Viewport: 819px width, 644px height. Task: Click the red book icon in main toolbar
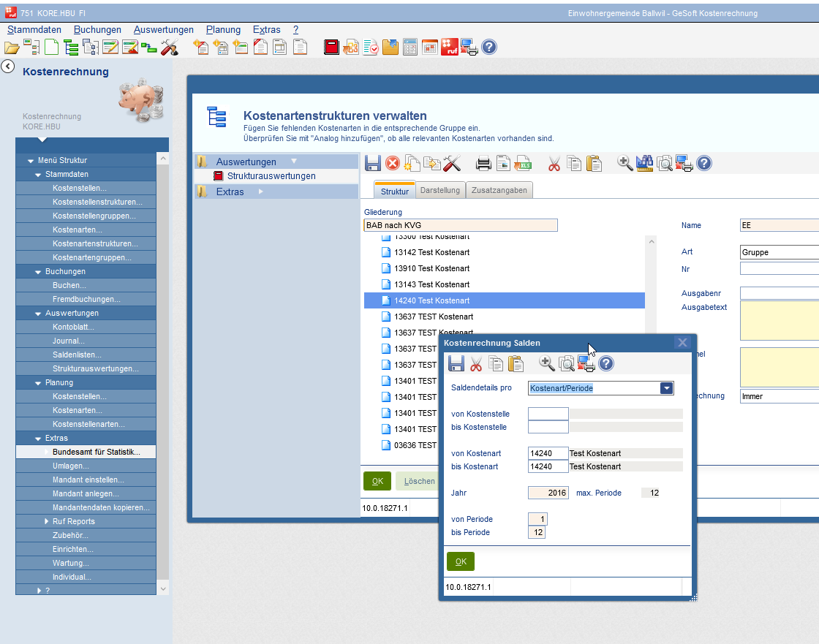(331, 48)
